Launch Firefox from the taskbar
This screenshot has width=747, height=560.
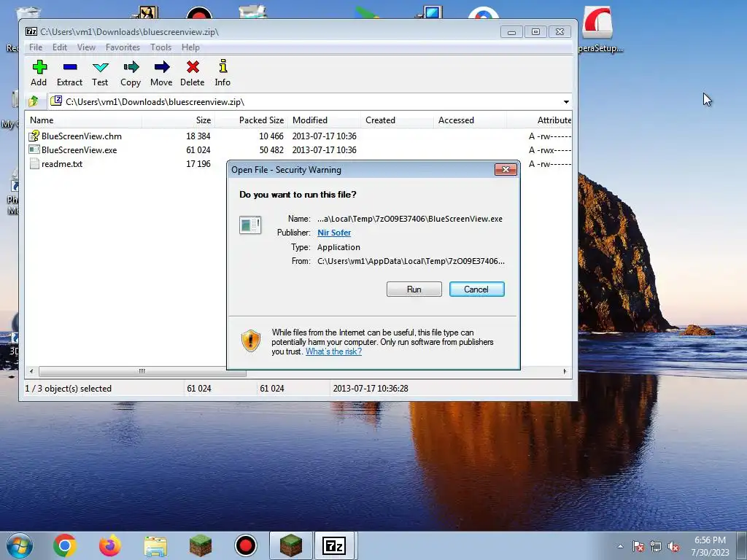click(x=109, y=545)
